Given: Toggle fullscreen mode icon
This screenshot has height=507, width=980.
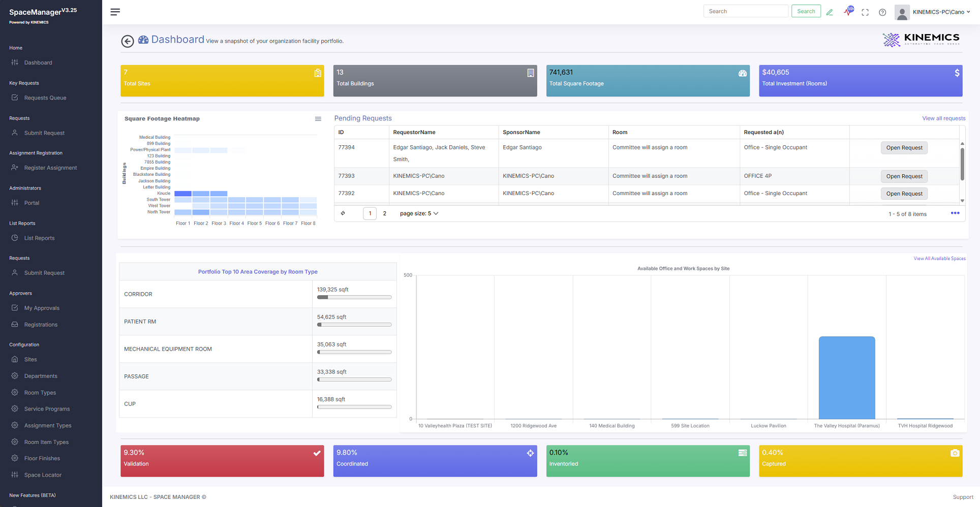Looking at the screenshot, I should pos(865,12).
